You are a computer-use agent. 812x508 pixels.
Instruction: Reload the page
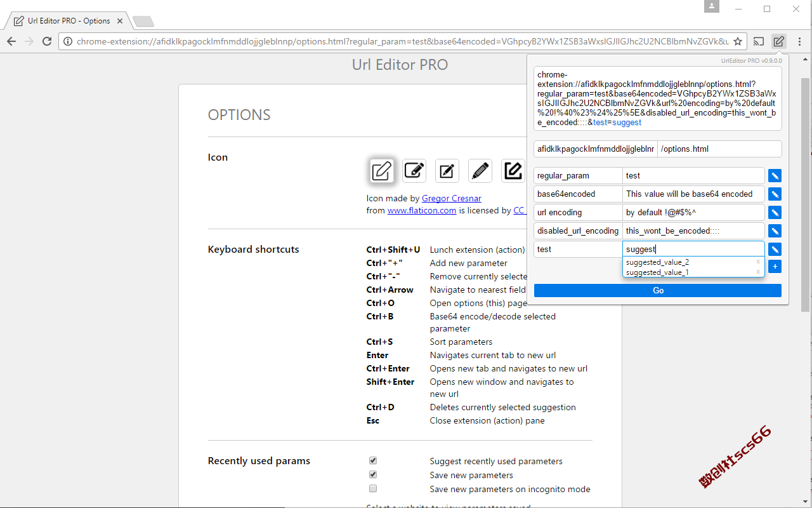tap(47, 41)
